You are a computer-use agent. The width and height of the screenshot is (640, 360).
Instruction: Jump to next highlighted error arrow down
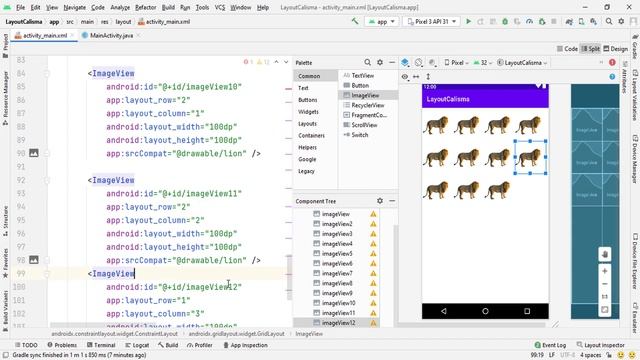point(286,62)
